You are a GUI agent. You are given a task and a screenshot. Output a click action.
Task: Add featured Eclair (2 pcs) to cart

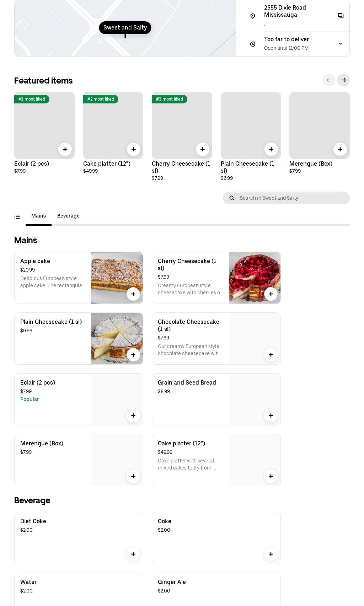pyautogui.click(x=65, y=149)
